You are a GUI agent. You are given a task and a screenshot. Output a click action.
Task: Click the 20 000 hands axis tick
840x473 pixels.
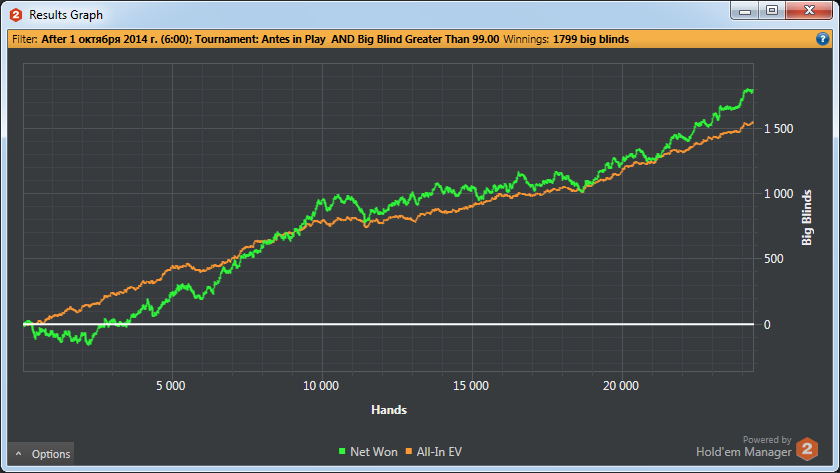[x=621, y=385]
